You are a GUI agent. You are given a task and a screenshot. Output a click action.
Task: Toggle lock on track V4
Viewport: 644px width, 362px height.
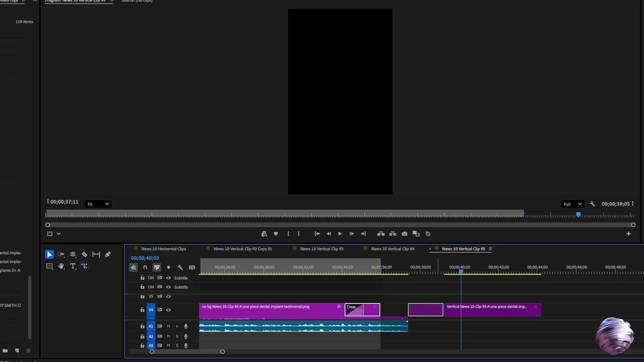[142, 310]
